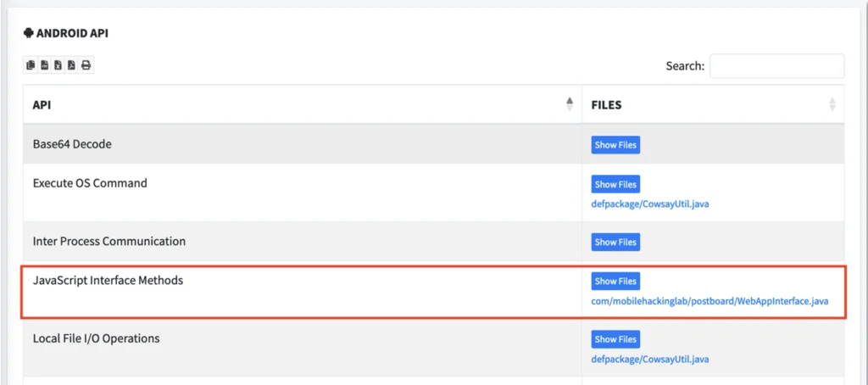Screen dimensions: 868x385
Task: Show Files for Inter Process Communication
Action: [x=615, y=242]
